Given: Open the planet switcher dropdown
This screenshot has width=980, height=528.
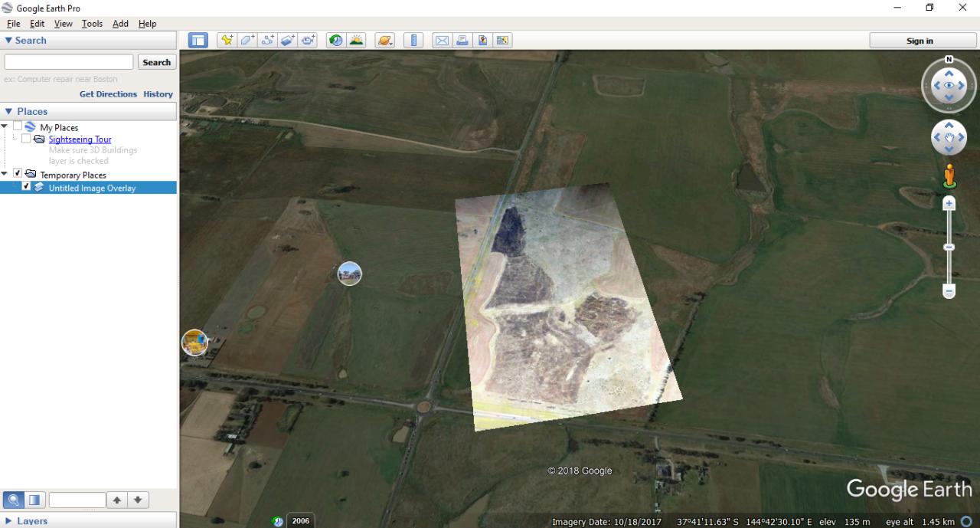Looking at the screenshot, I should click(384, 41).
